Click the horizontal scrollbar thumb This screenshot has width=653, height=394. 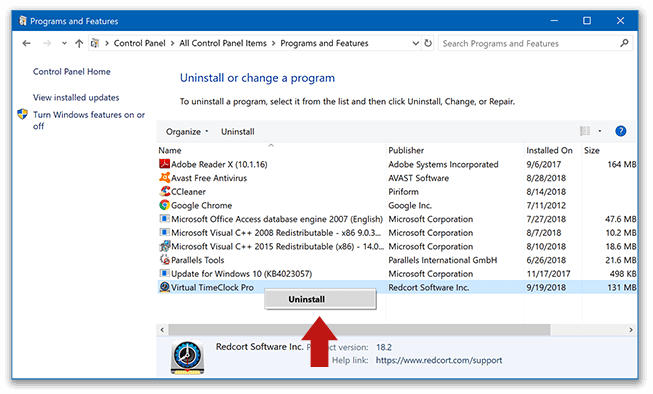coord(359,330)
